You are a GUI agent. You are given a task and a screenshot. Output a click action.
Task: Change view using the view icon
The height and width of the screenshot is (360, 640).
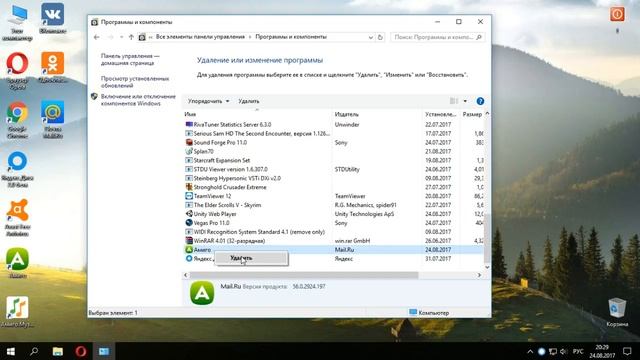click(454, 101)
